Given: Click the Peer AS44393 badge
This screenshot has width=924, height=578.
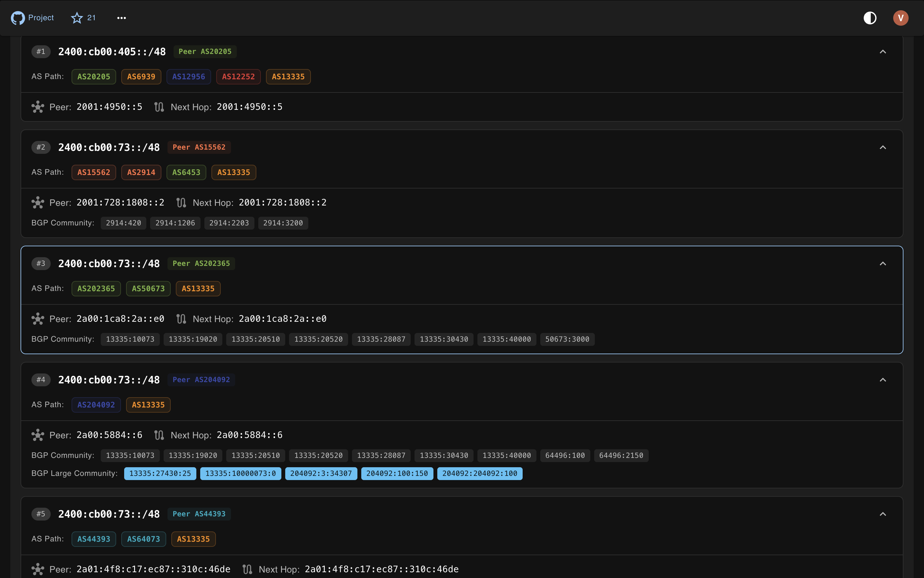Looking at the screenshot, I should pyautogui.click(x=199, y=514).
